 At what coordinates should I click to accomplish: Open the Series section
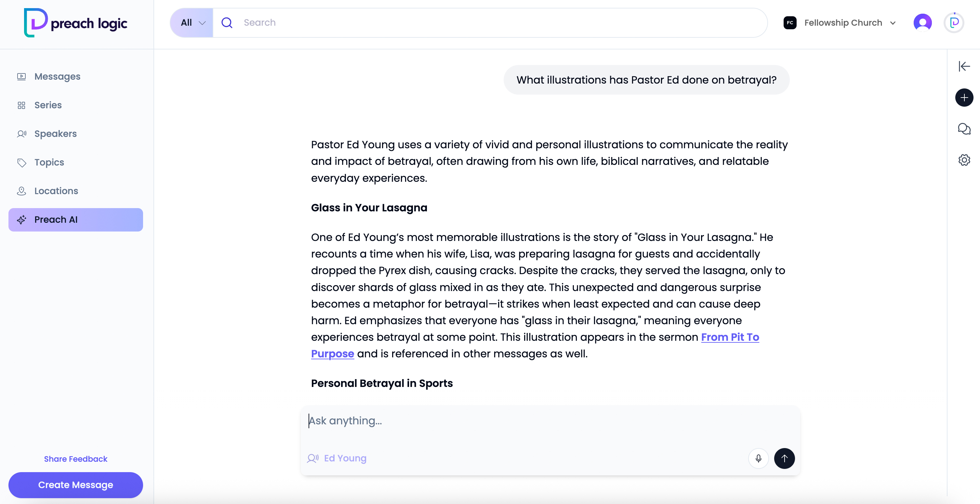pos(48,105)
